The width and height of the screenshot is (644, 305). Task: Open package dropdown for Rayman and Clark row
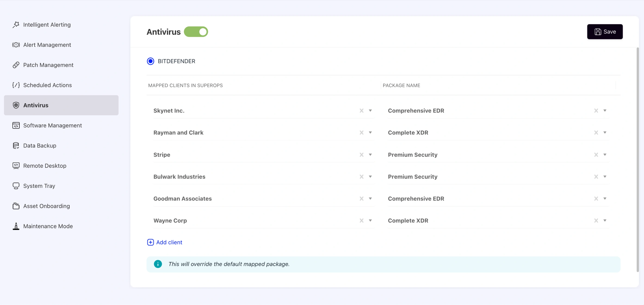click(x=605, y=133)
